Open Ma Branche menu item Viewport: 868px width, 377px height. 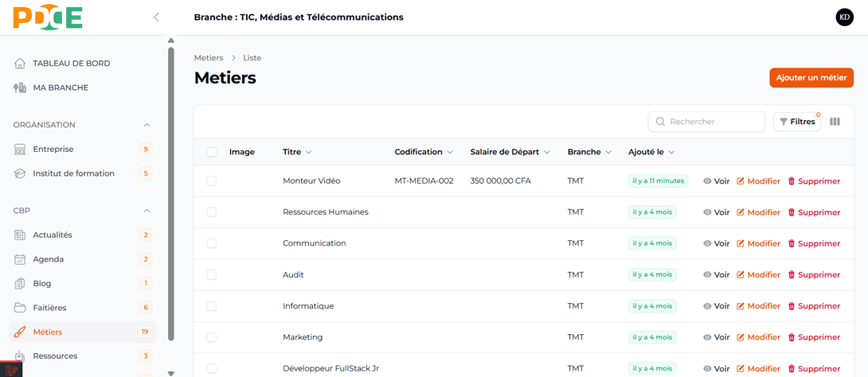(x=83, y=87)
